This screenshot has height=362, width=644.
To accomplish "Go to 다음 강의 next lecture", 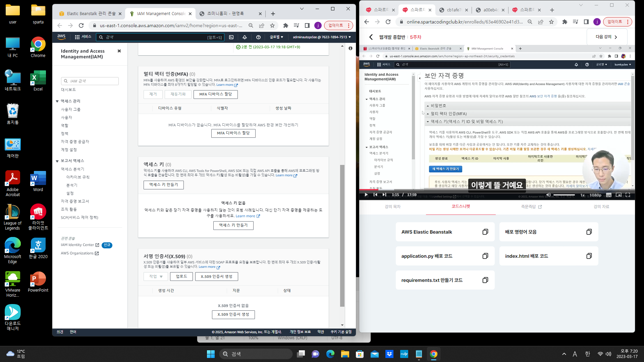I will (606, 37).
